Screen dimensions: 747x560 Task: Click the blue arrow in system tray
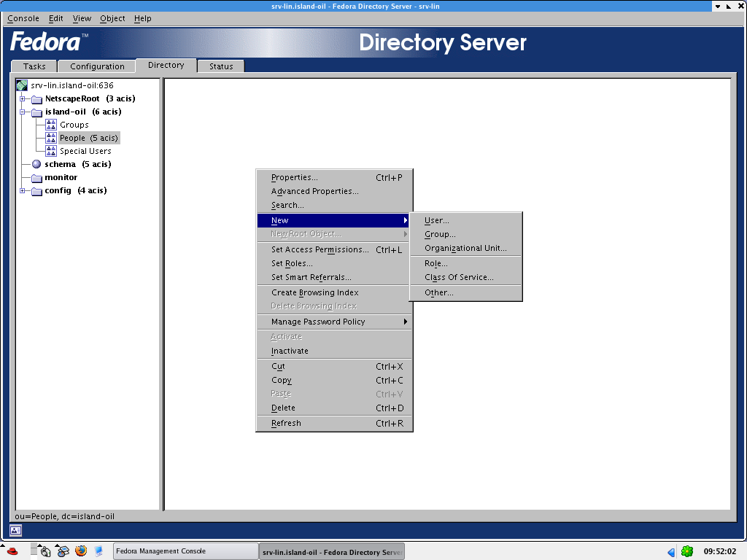point(671,553)
